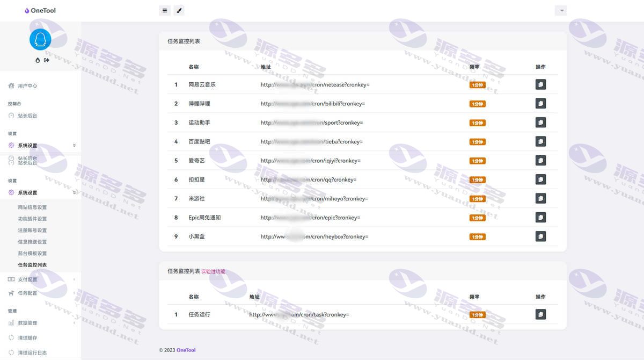Viewport: 644px width, 360px height.
Task: Click the 扣扣星 task name
Action: [196, 179]
